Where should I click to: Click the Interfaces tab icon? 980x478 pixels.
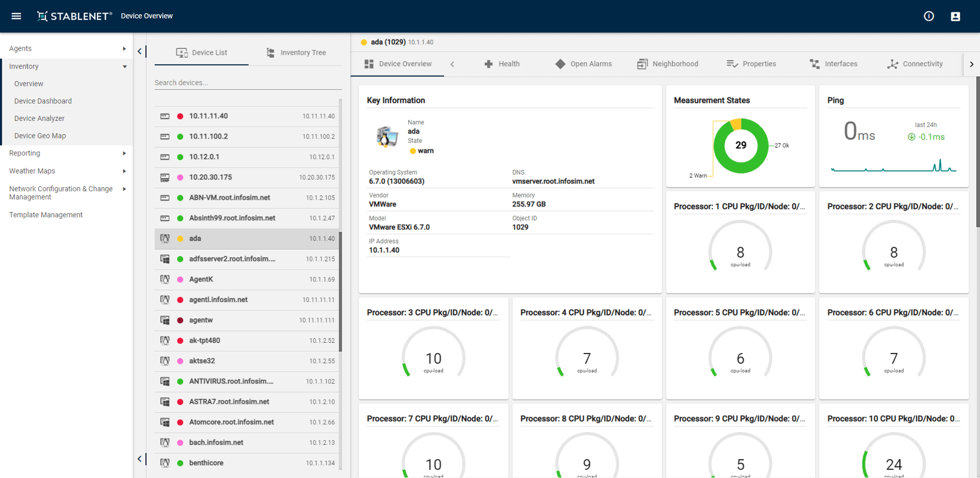click(815, 64)
